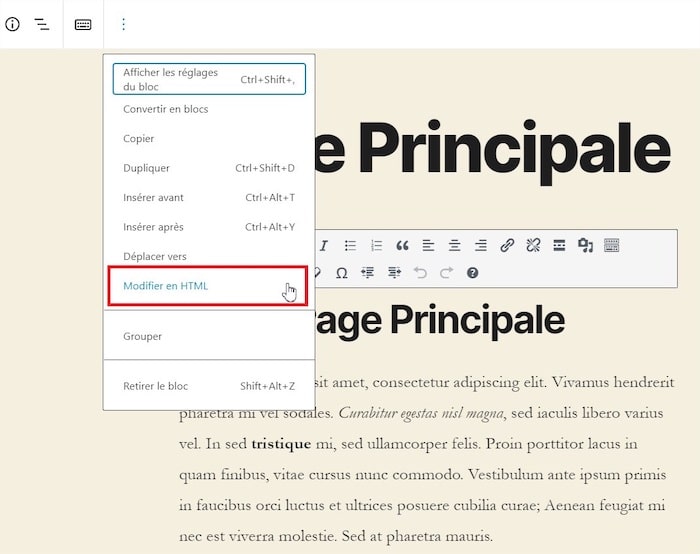
Task: Open the add media icon
Action: pos(586,245)
